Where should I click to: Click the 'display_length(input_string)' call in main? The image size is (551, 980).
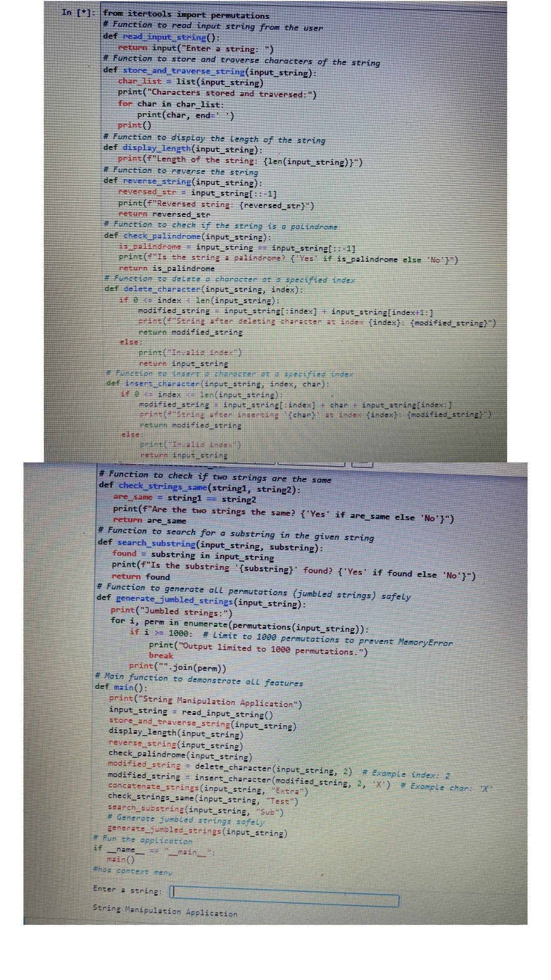click(x=176, y=733)
